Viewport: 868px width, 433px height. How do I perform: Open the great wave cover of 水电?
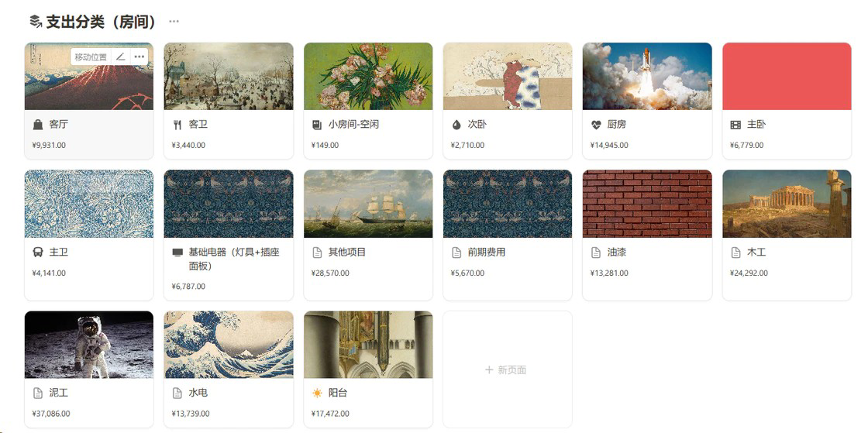[x=229, y=345]
